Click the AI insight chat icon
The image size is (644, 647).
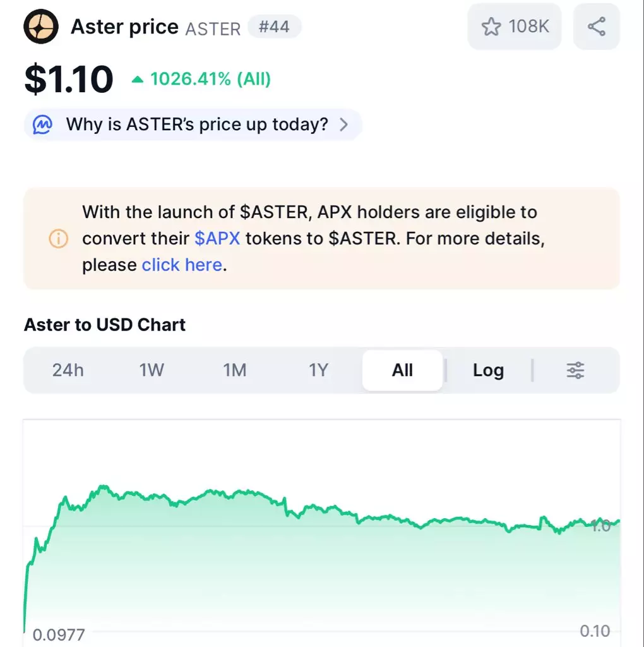click(x=42, y=124)
